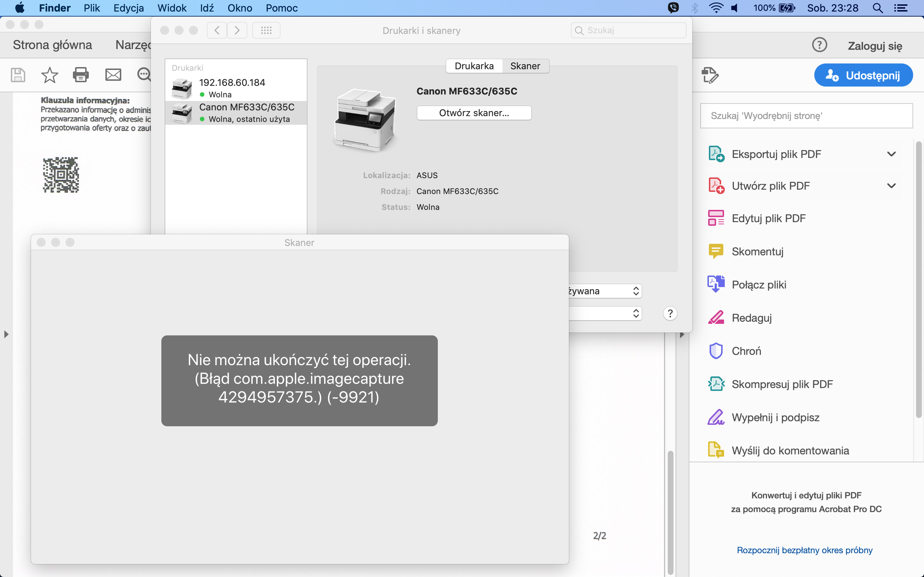Select the Chroń shield tool
Screen dimensions: 924x577
[746, 351]
